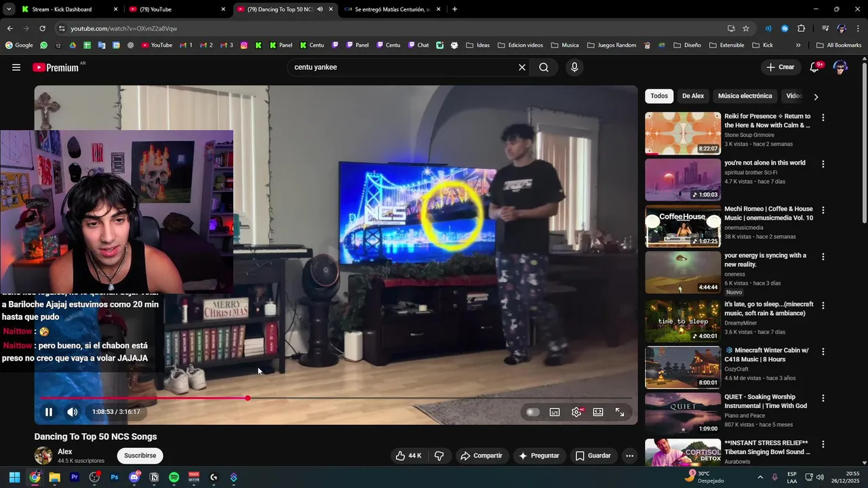Open 'Coffee House' Mechi Romeo thumbnail
This screenshot has width=868, height=488.
(683, 226)
